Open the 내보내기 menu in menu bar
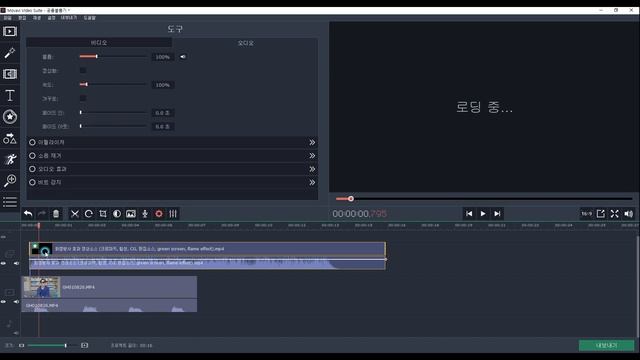The height and width of the screenshot is (360, 640). pos(69,18)
